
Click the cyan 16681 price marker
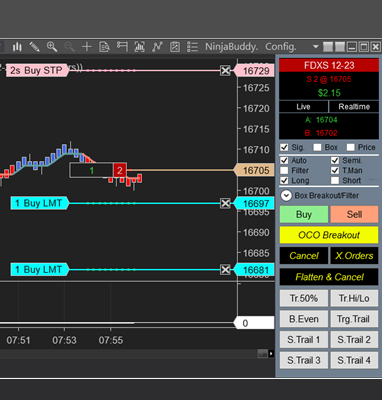[x=254, y=270]
